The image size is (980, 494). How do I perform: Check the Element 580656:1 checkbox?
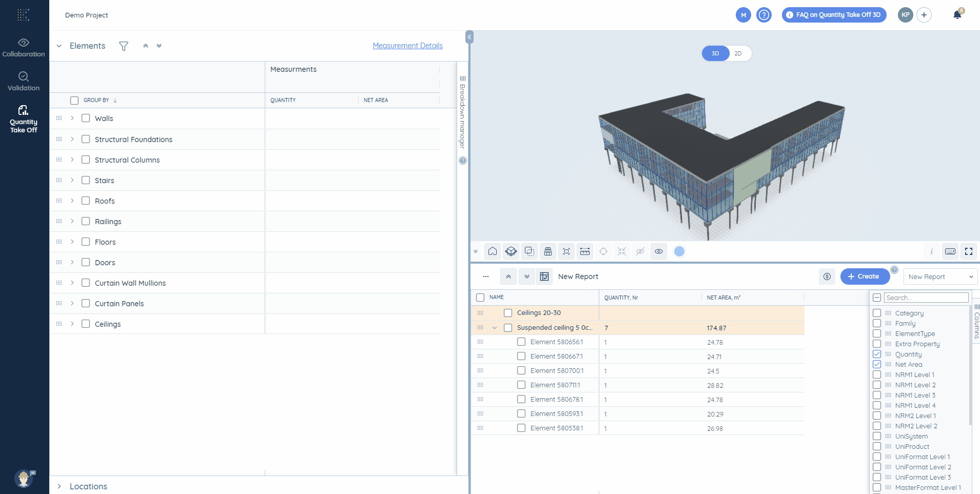click(521, 342)
